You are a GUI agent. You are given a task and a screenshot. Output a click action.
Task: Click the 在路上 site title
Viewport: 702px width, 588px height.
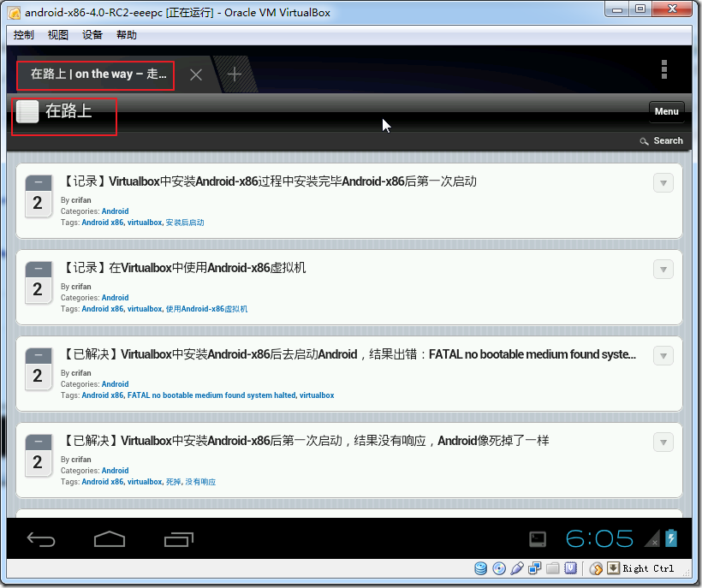coord(68,111)
